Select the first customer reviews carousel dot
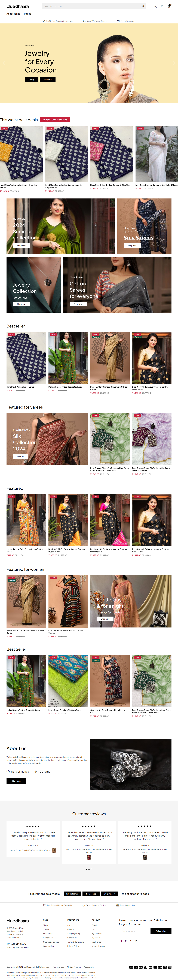 (86, 869)
